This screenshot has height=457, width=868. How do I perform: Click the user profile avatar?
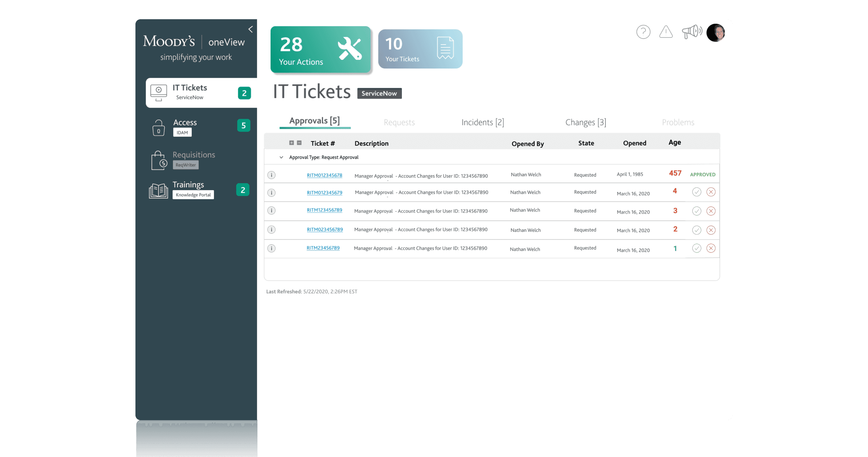[716, 33]
